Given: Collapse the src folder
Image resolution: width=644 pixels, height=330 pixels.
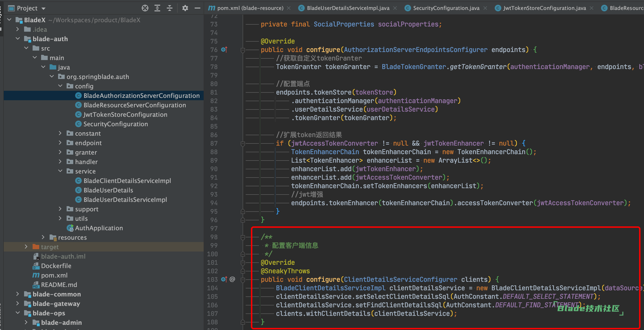Looking at the screenshot, I should pyautogui.click(x=26, y=48).
